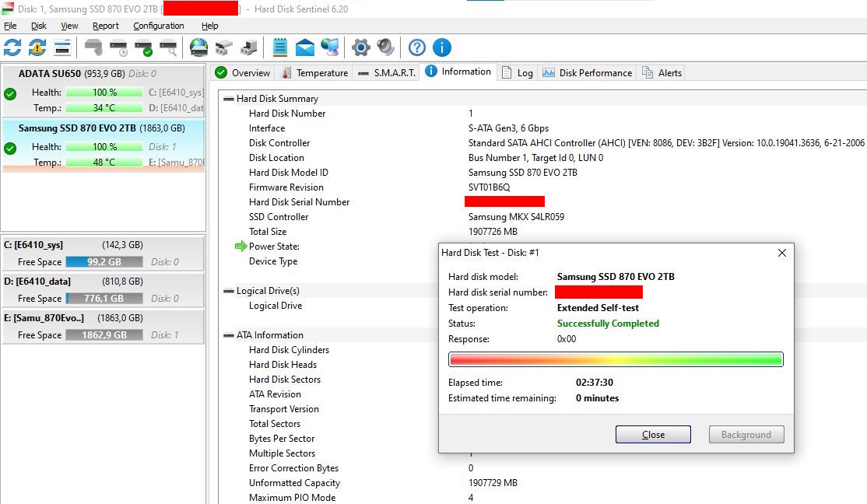The width and height of the screenshot is (867, 504).
Task: Open configuration via the gear icon
Action: pos(360,47)
